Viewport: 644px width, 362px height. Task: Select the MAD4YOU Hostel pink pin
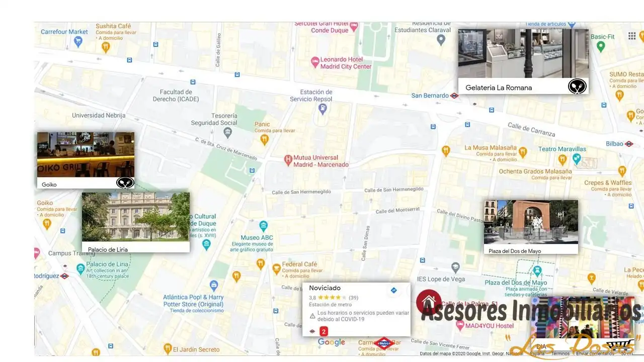point(459,326)
